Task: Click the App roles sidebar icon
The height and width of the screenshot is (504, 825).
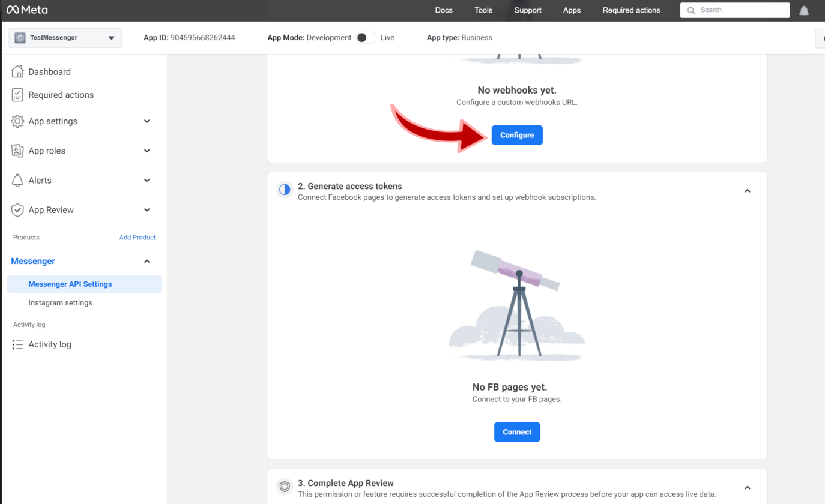Action: (17, 151)
